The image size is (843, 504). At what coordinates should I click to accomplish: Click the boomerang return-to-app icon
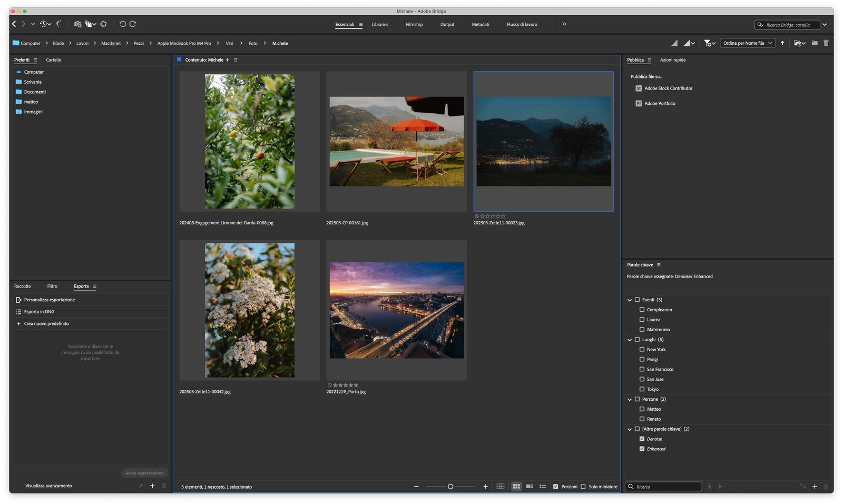pos(59,24)
